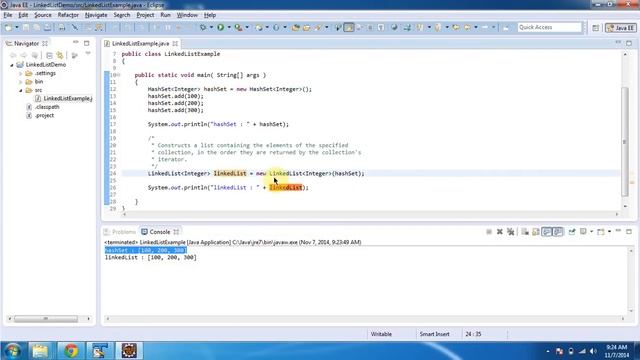640x360 pixels.
Task: Click the Debug bug icon
Action: point(203,27)
